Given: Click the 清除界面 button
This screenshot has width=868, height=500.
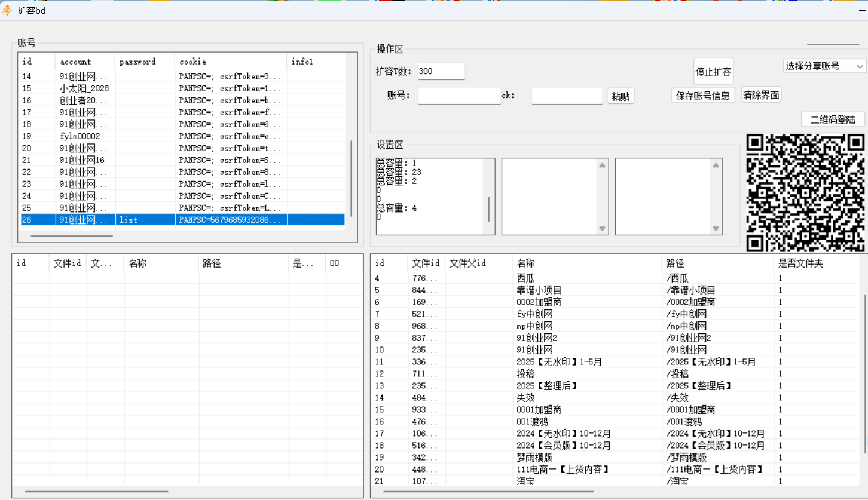Looking at the screenshot, I should coord(760,94).
